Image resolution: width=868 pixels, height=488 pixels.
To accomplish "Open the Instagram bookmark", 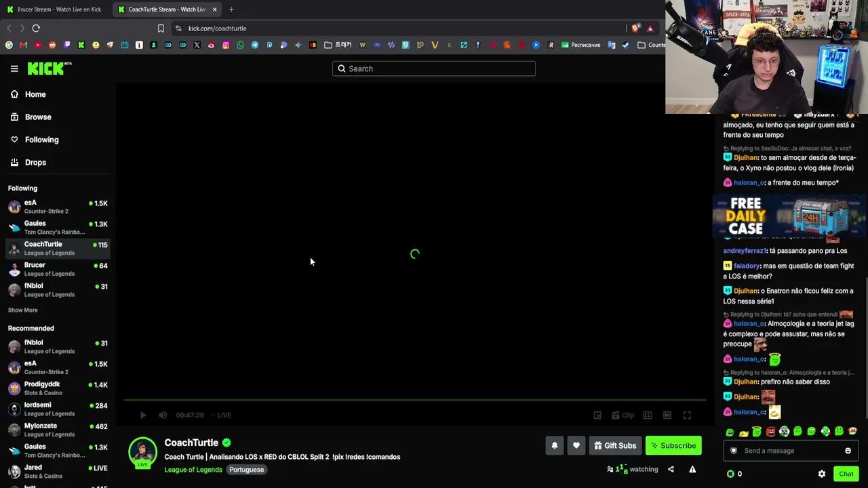I will tap(226, 45).
